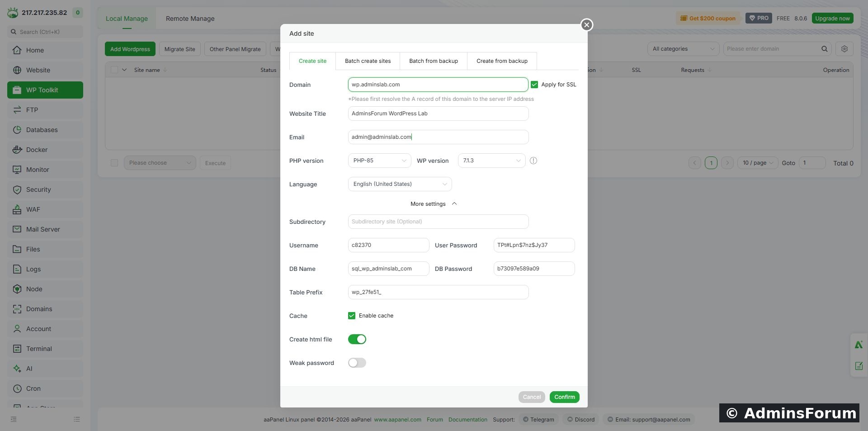Image resolution: width=868 pixels, height=431 pixels.
Task: Turn off the Create html file switch
Action: (x=357, y=339)
